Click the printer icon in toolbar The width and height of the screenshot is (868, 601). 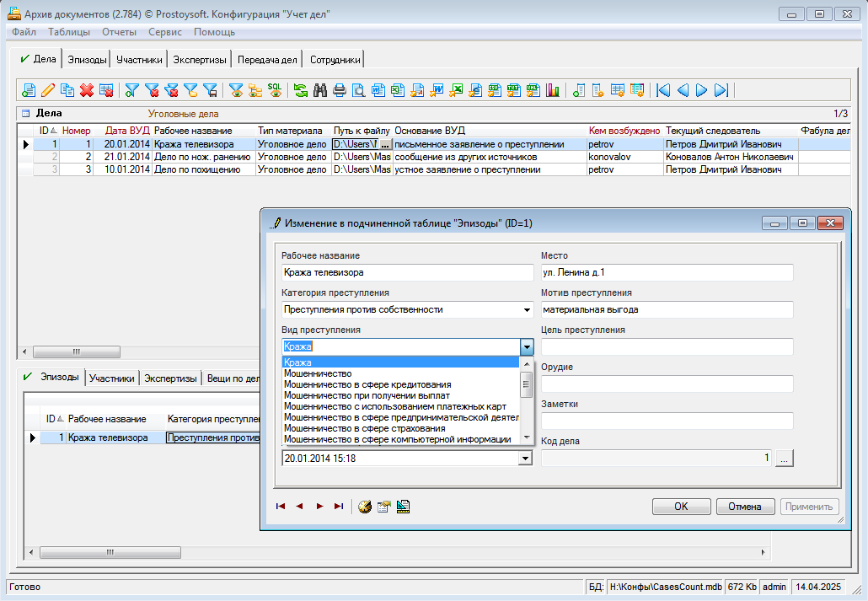point(340,90)
